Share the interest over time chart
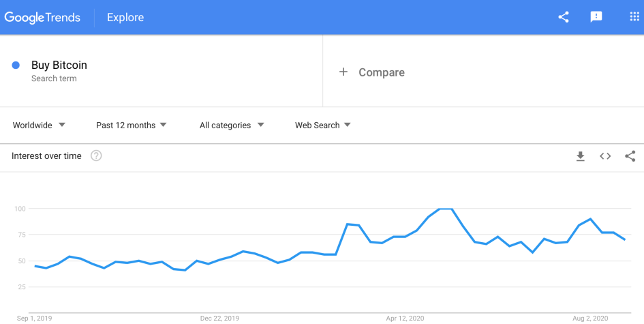 tap(630, 156)
